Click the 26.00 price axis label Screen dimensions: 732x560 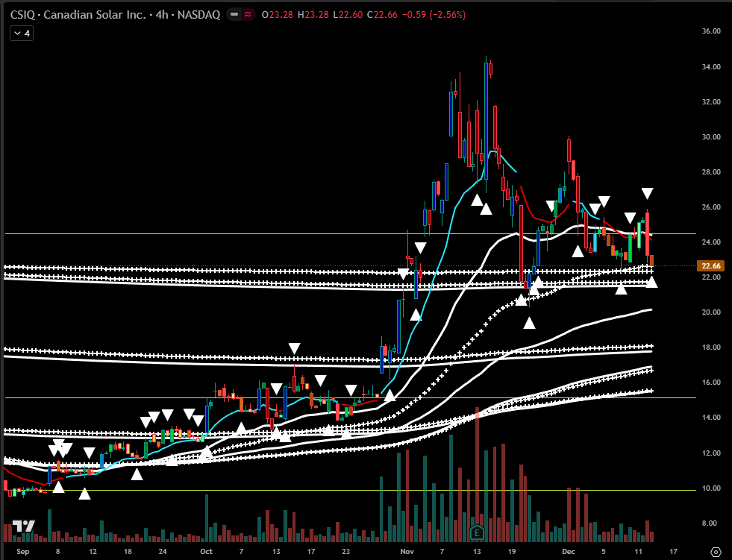(711, 207)
